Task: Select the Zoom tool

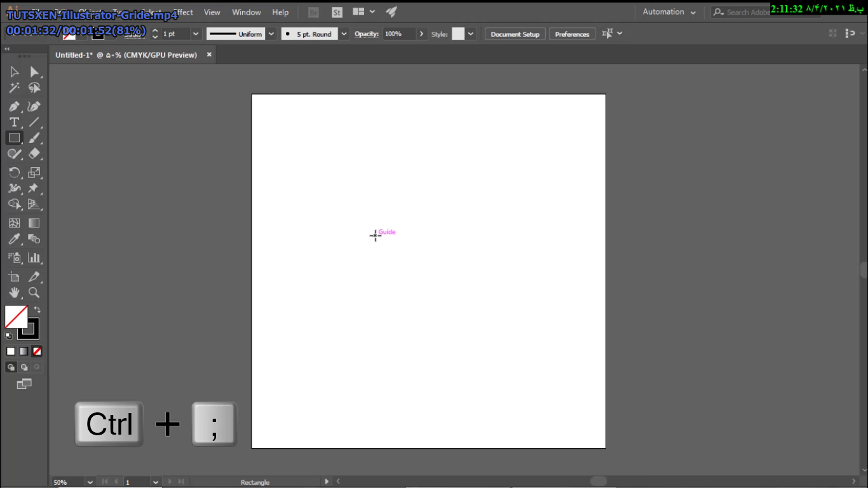Action: [x=34, y=292]
